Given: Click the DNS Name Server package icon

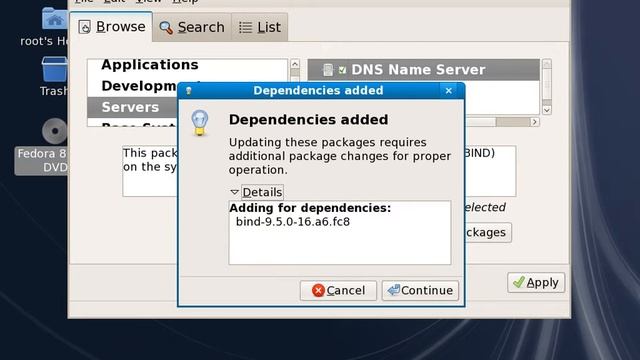Looking at the screenshot, I should 328,70.
